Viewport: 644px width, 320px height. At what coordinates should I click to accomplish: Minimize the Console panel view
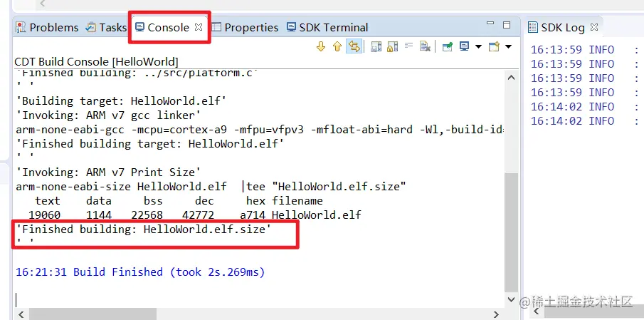click(x=491, y=24)
